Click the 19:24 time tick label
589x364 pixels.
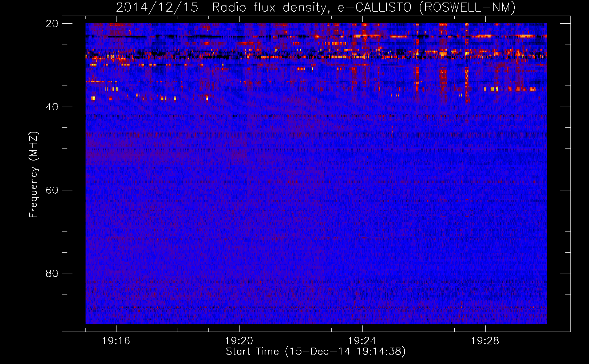click(x=362, y=341)
